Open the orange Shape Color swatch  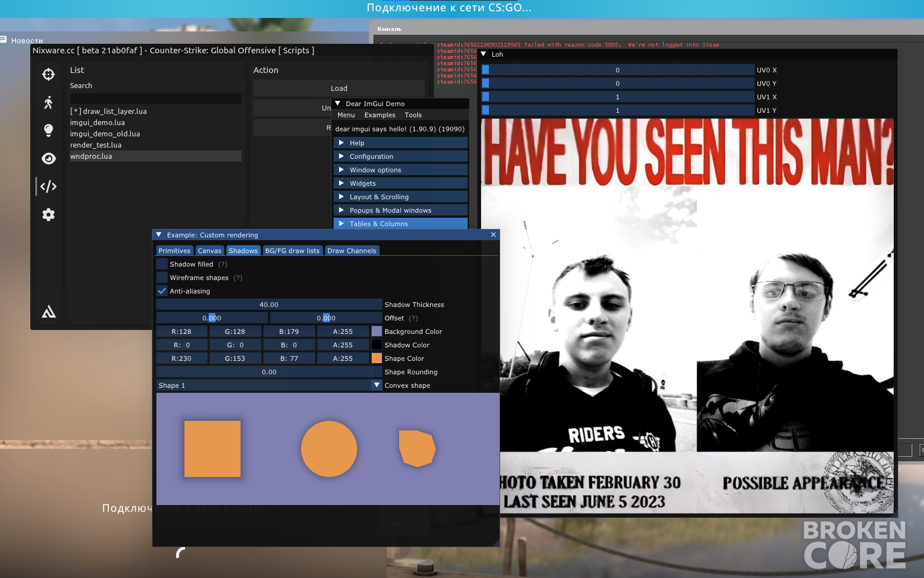pyautogui.click(x=377, y=359)
